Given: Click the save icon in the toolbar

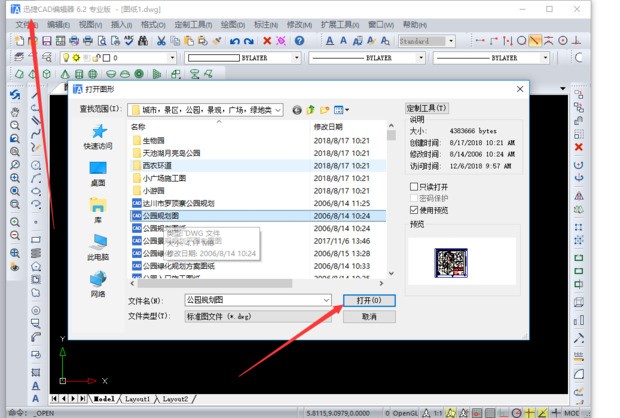Looking at the screenshot, I should pyautogui.click(x=48, y=41).
